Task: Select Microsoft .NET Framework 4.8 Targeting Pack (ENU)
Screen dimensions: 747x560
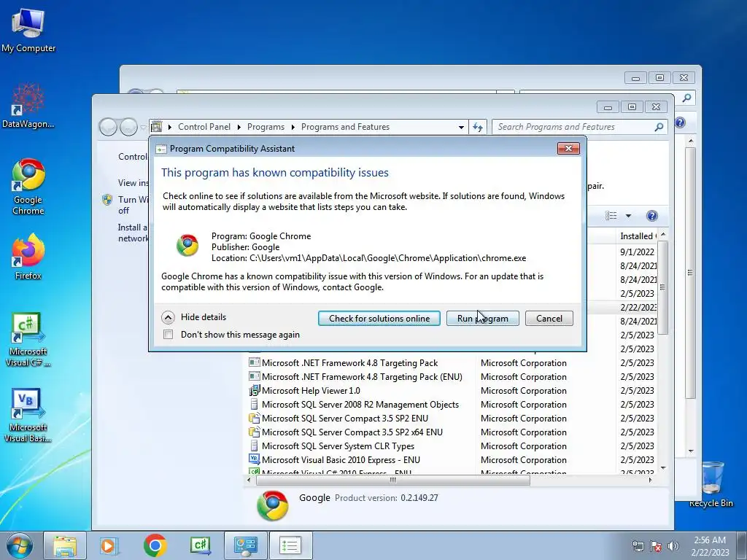Action: point(362,377)
